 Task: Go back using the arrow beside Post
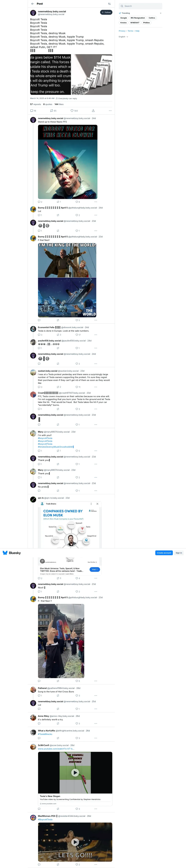[x=33, y=4]
